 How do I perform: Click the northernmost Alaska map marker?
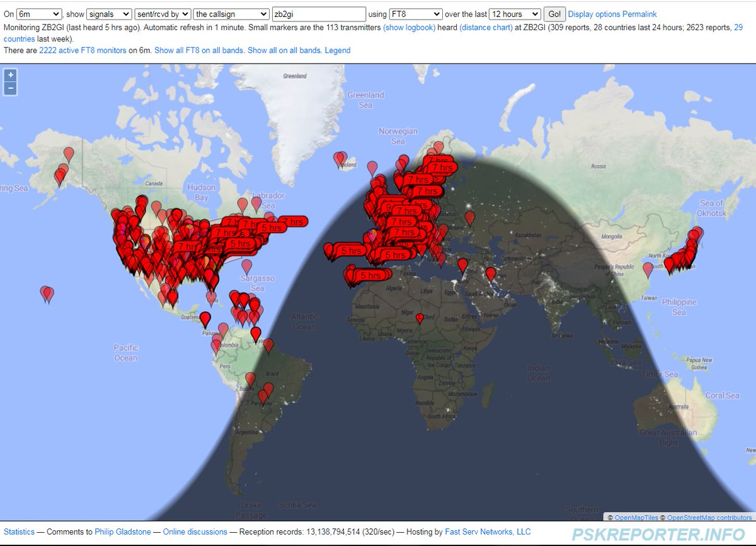(69, 154)
